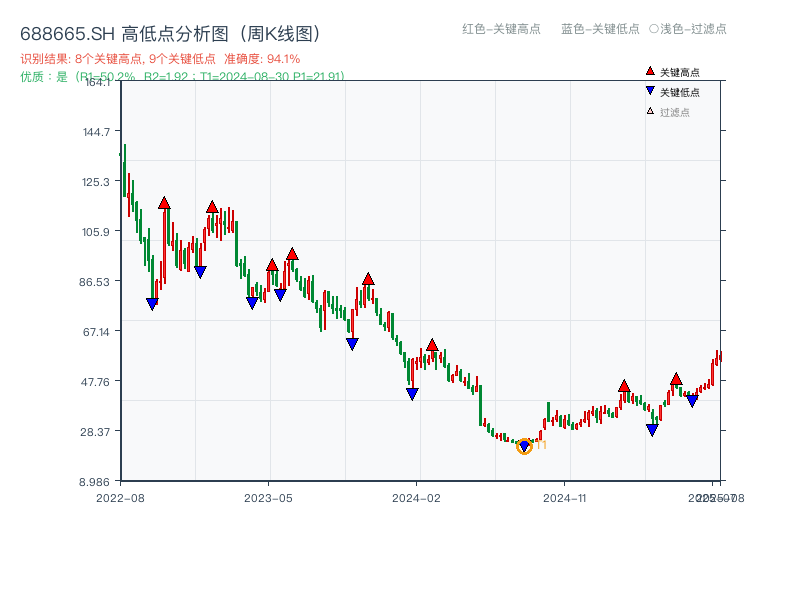
Task: Click the 2022-08 x-axis label
Action: (x=120, y=498)
